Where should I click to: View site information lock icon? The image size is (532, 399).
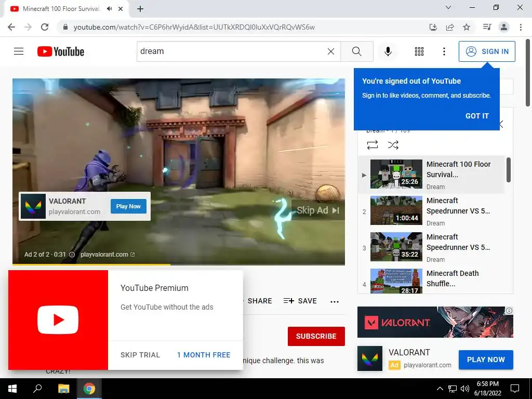65,27
